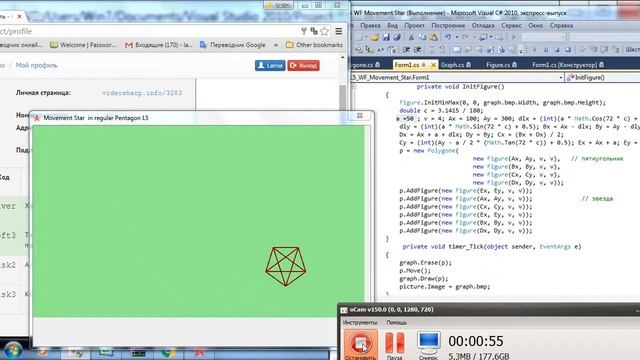
Task: Click comment-out lines icon in Visual C# toolbar
Action: coord(431,50)
